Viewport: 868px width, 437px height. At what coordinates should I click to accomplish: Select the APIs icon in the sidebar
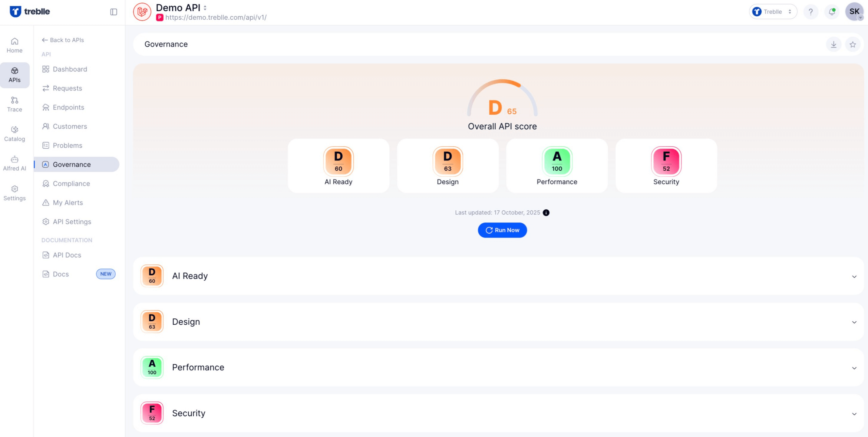(15, 75)
